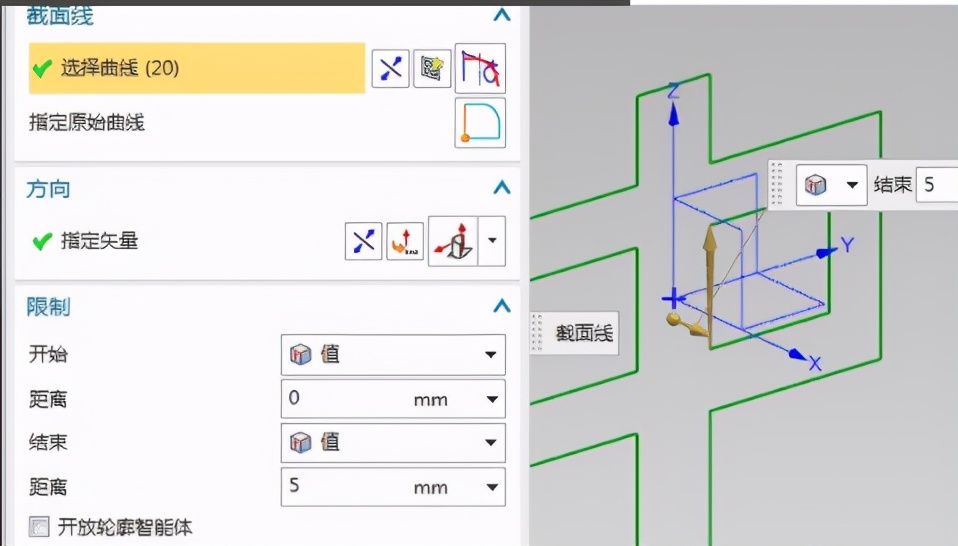
Task: Click the 选择曲线 (20) selection field
Action: 197,68
